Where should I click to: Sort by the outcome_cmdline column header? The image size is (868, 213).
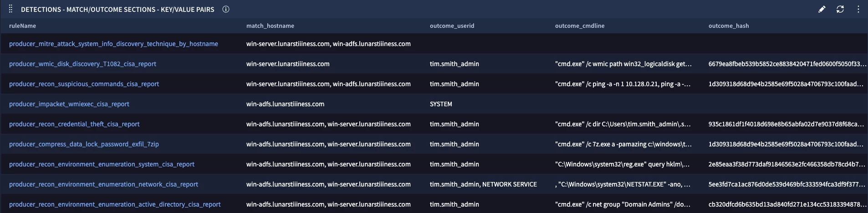coord(580,26)
